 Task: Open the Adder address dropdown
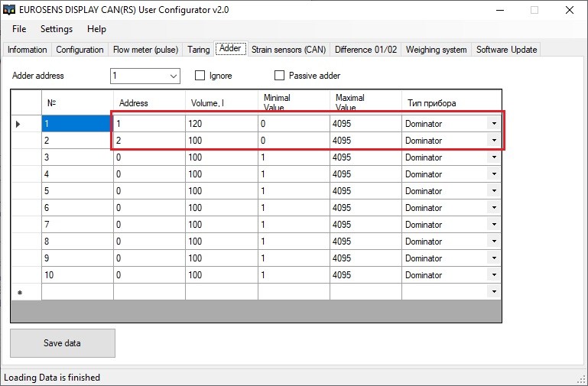click(173, 76)
